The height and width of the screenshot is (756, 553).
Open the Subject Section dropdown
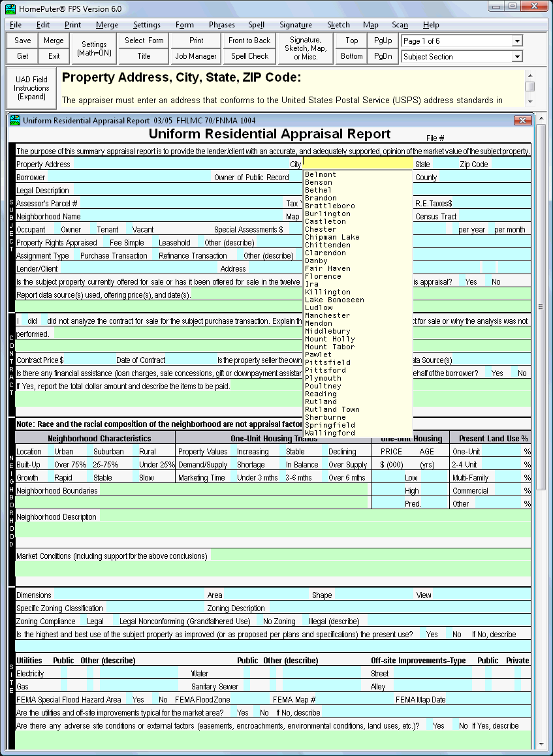pyautogui.click(x=517, y=56)
